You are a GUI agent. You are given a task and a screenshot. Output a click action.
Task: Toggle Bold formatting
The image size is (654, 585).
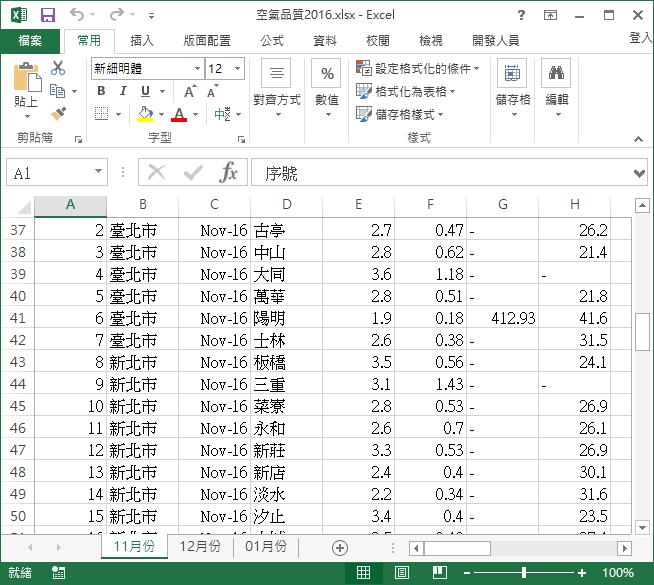101,90
